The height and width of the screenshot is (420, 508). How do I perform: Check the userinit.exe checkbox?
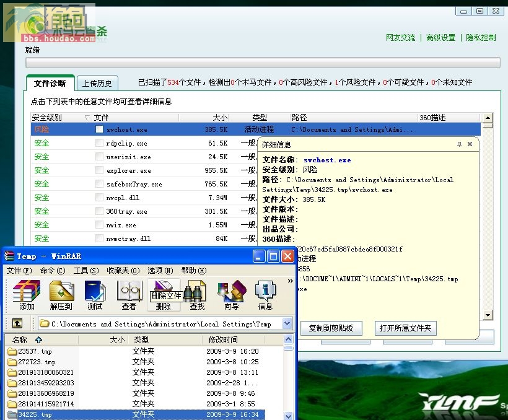pyautogui.click(x=100, y=157)
